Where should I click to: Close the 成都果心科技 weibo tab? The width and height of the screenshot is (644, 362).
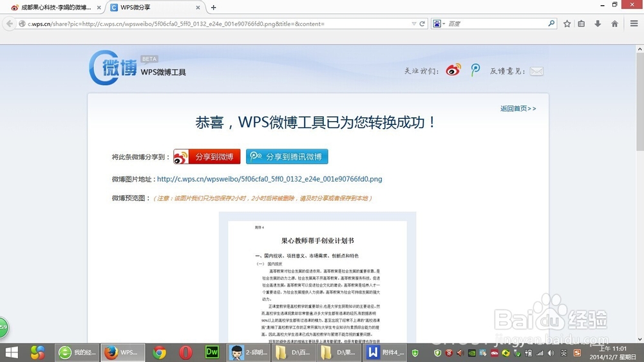point(99,7)
